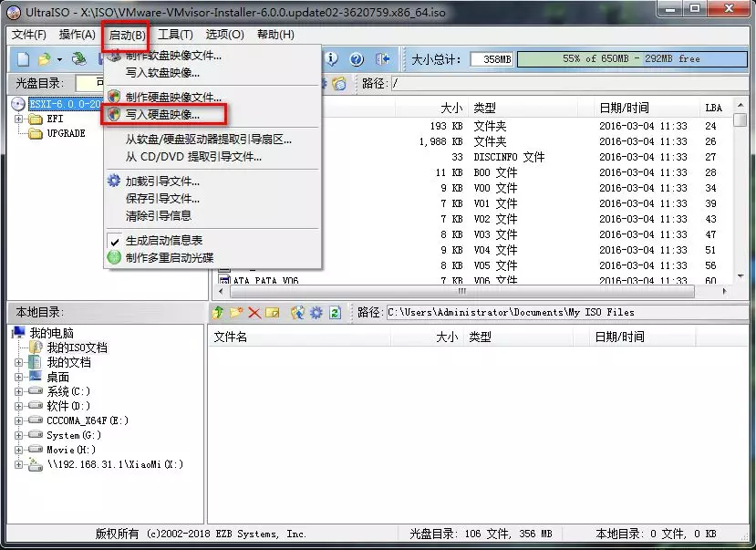This screenshot has height=550, width=756.
Task: Click the disc list vertical scrollbar
Action: pyautogui.click(x=740, y=191)
